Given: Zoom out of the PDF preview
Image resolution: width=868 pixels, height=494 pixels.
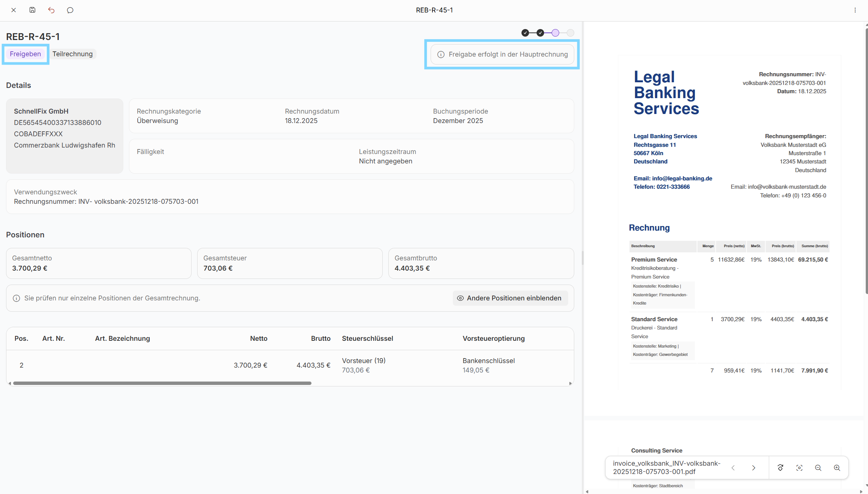Looking at the screenshot, I should point(818,468).
